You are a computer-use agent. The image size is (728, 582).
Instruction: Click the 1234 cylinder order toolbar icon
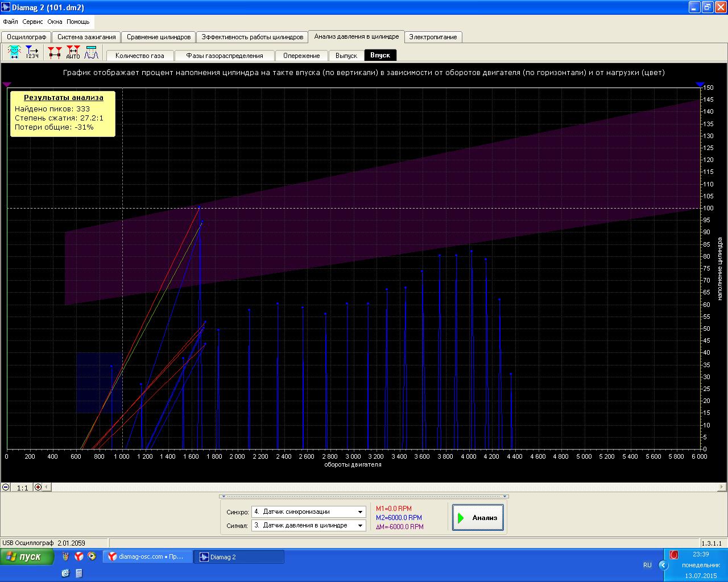tap(32, 53)
